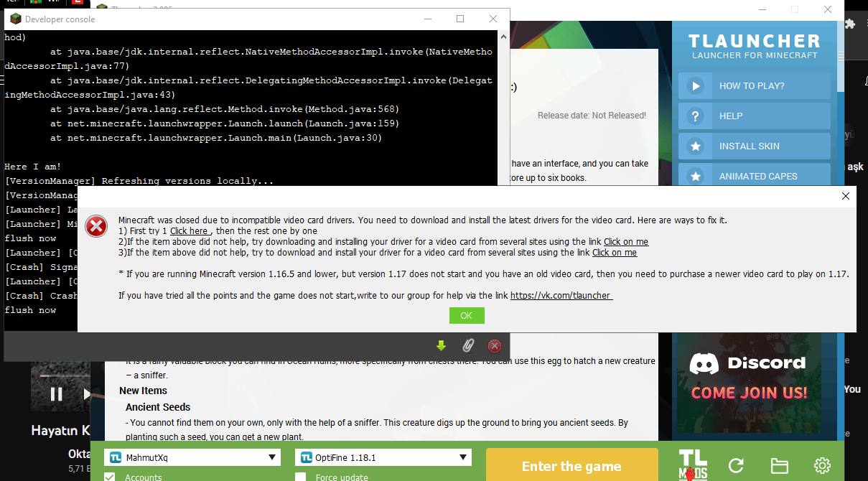868x481 pixels.
Task: Toggle the Force update checkbox
Action: (301, 477)
